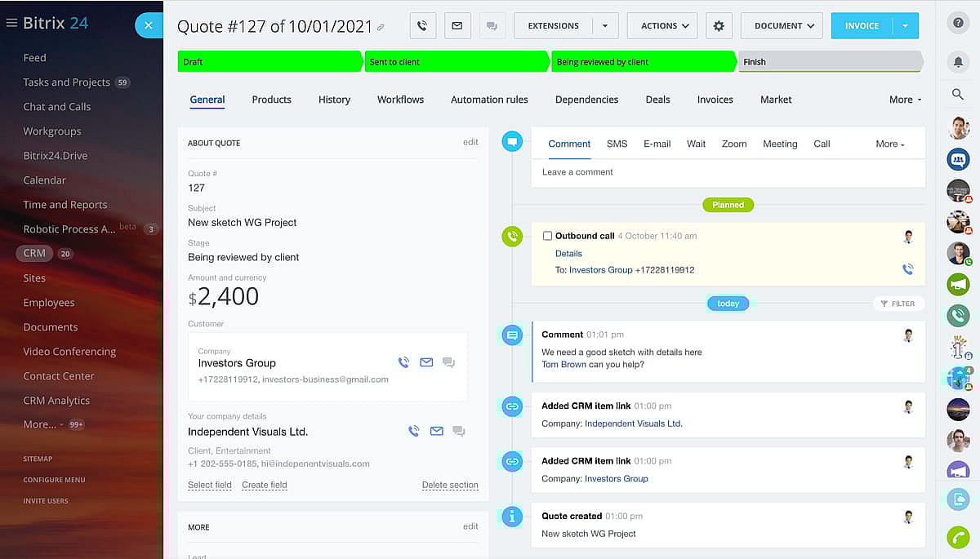Email Investors Group using envelope icon
The height and width of the screenshot is (559, 980).
coord(426,363)
